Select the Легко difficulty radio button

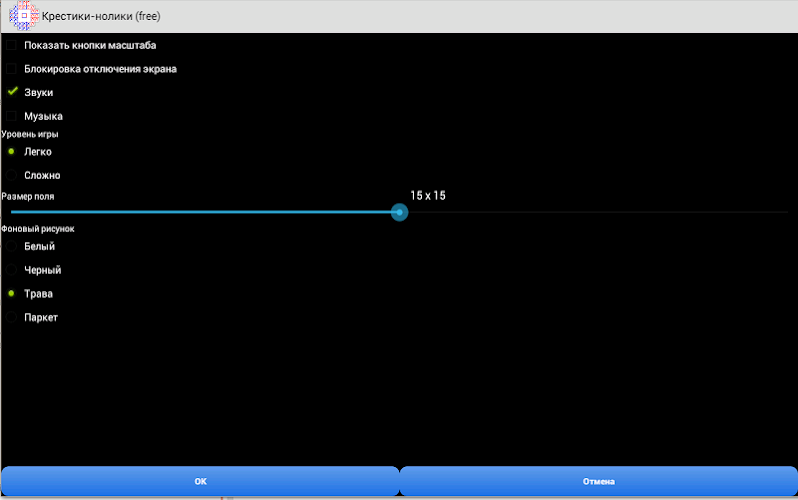coord(11,152)
